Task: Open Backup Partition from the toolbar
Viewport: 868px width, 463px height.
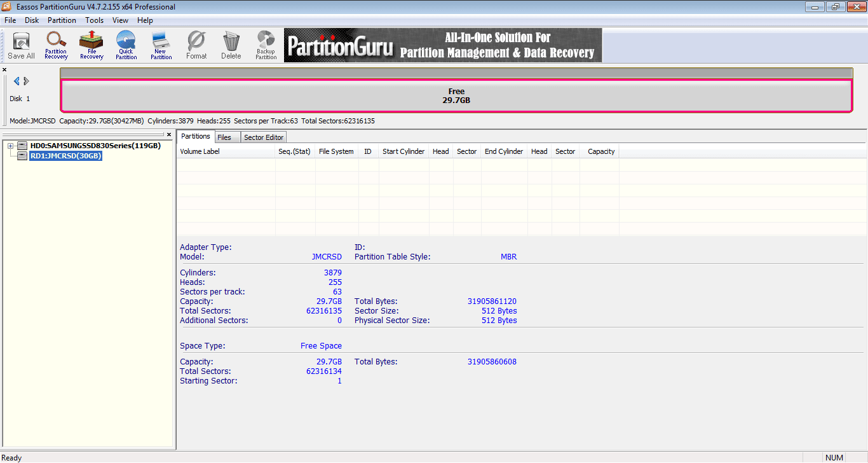Action: pos(266,45)
